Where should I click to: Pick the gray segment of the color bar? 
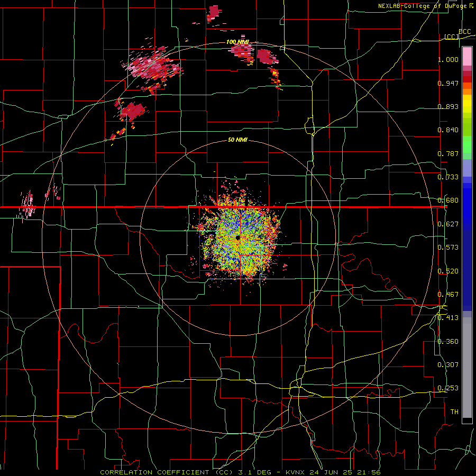(x=467, y=368)
